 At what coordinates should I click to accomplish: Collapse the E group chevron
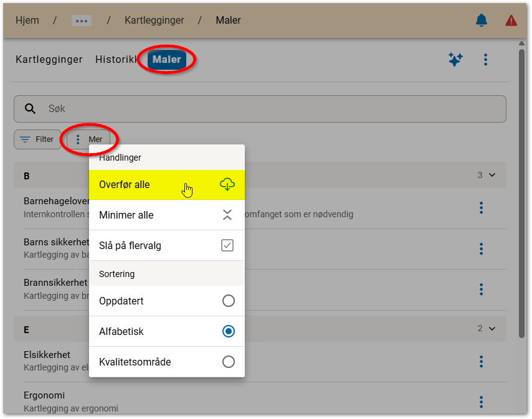[492, 328]
